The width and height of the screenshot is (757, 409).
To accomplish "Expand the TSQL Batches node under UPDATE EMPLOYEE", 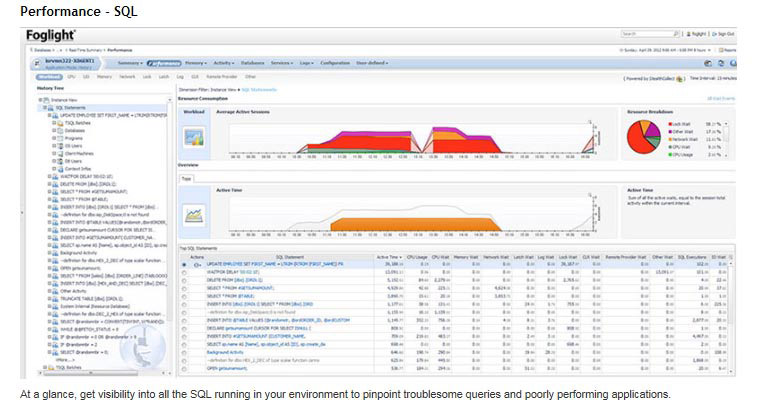I will point(54,123).
